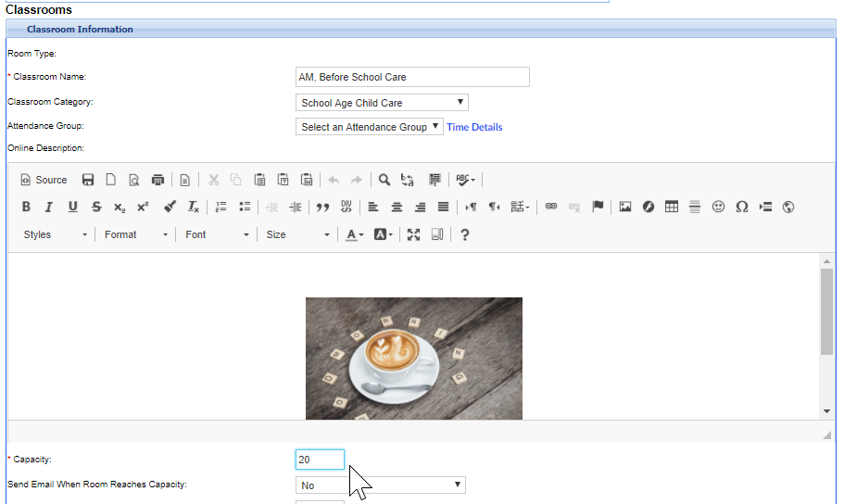The height and width of the screenshot is (504, 844).
Task: Open the Set Language dropdown icon
Action: 520,207
